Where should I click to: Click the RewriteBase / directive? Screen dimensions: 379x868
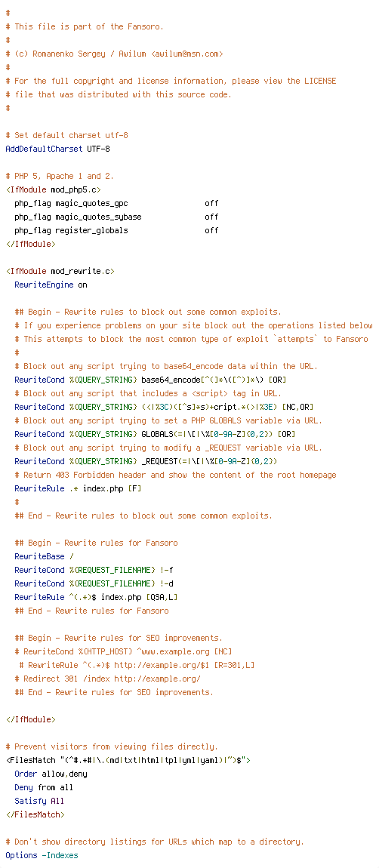pos(44,556)
